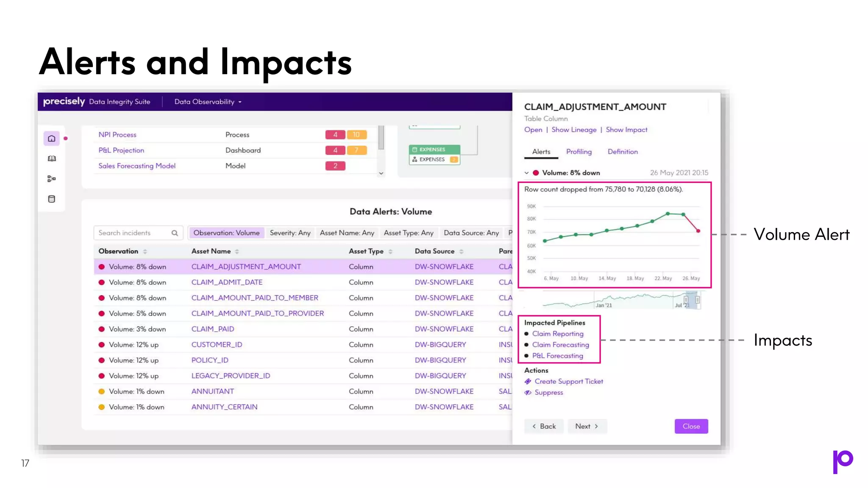Screen dimensions: 868x488
Task: Switch to the Profiling tab
Action: click(579, 152)
